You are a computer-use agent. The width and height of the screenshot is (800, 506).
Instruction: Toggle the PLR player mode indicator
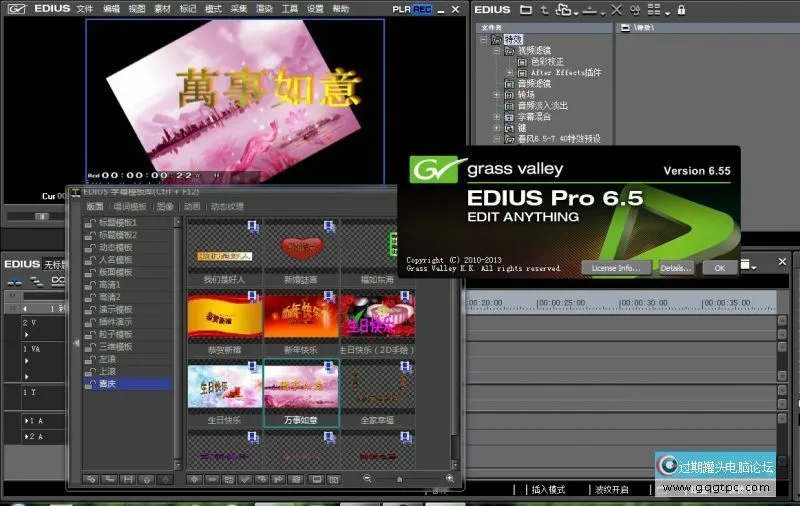401,9
